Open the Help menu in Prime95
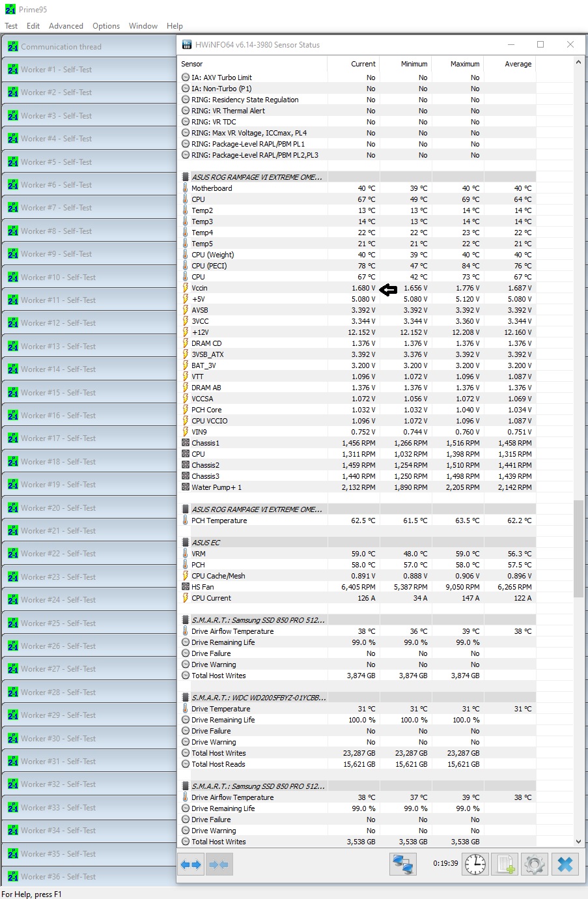This screenshot has width=588, height=899. point(175,26)
